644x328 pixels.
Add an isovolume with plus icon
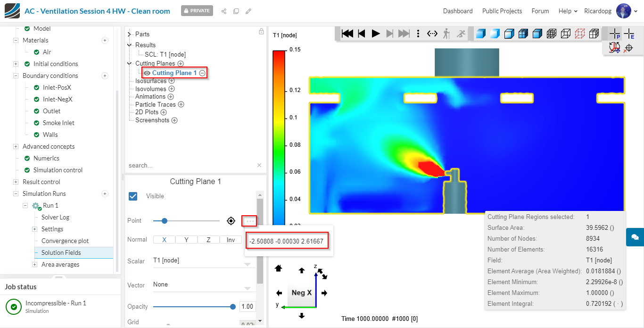[x=172, y=89]
